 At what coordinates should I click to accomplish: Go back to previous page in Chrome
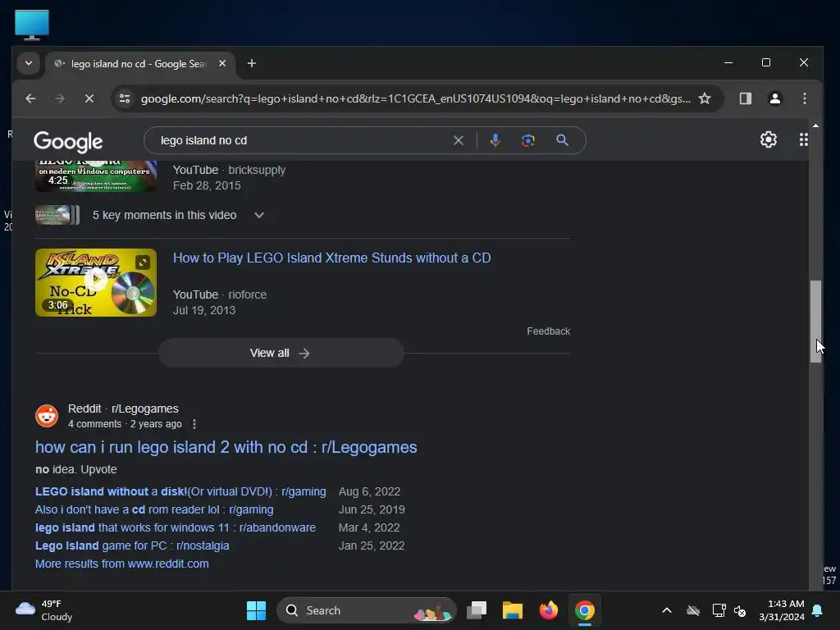[30, 98]
